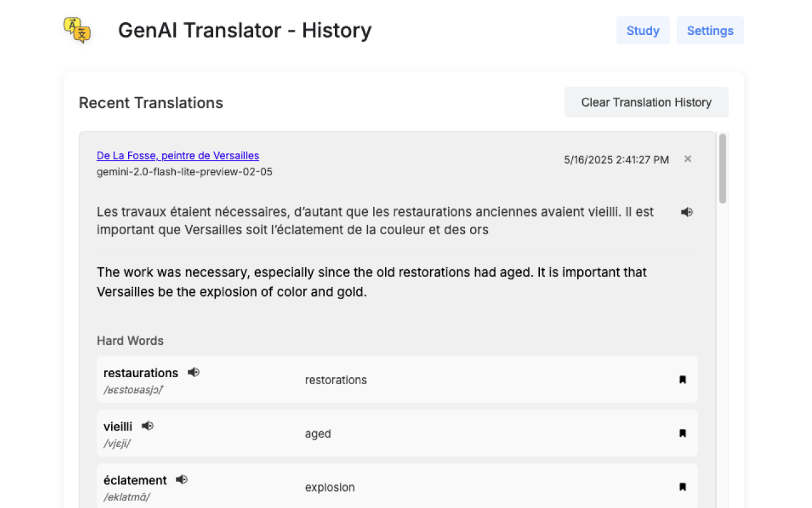Click the GenAI Translator logo icon
The height and width of the screenshot is (508, 812).
[77, 30]
